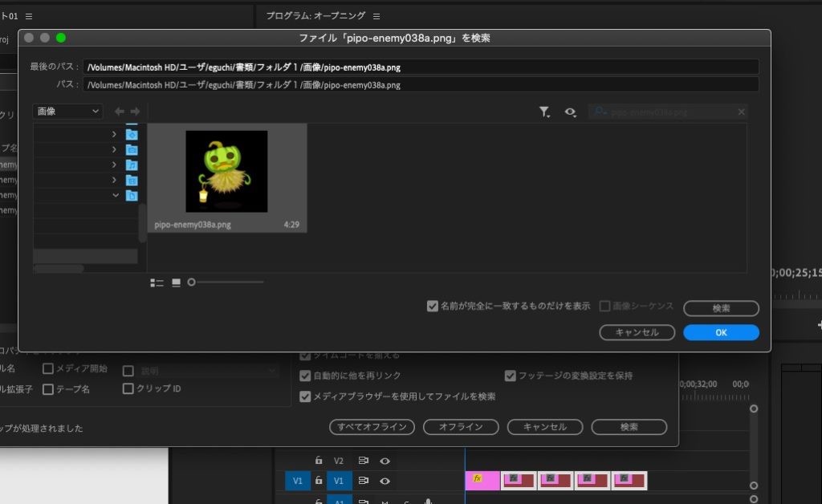Open the プログラム: オープニング panel menu
The image size is (822, 504).
(376, 16)
